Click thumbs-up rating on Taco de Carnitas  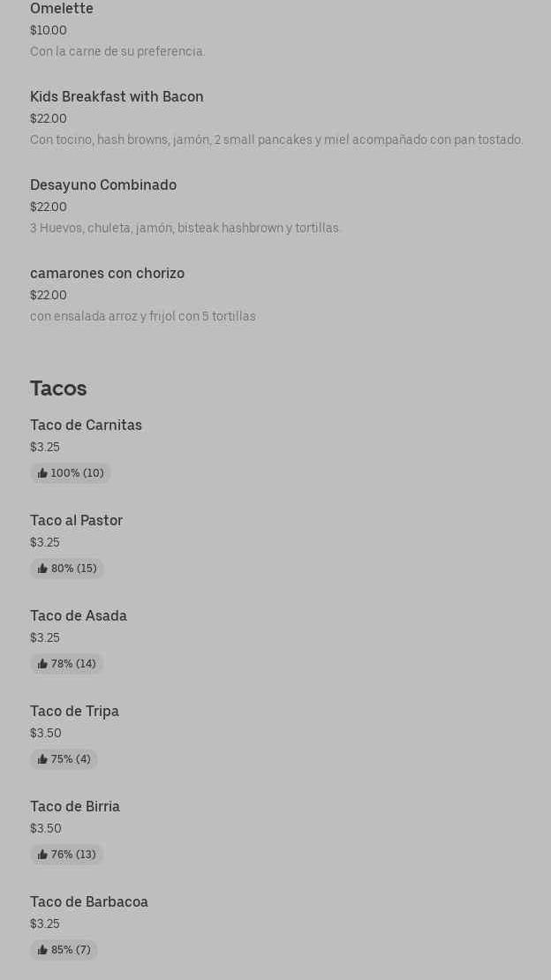[x=71, y=473]
